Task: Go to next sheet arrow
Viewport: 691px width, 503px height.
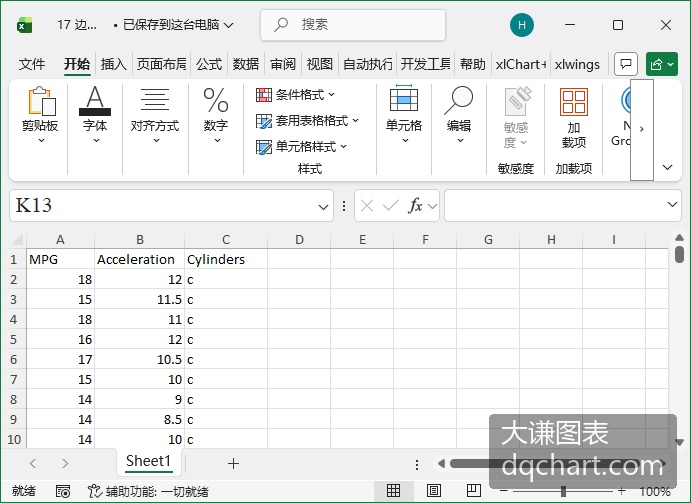Action: (65, 463)
